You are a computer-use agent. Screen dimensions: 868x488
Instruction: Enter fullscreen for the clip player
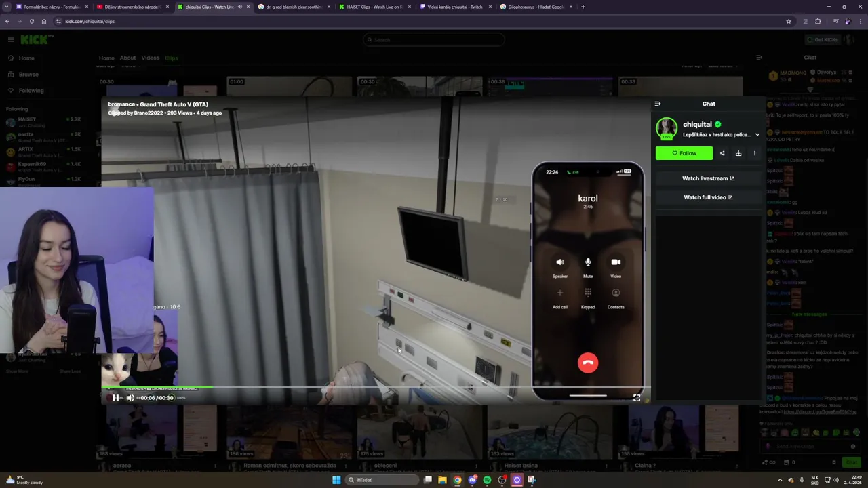(x=637, y=398)
